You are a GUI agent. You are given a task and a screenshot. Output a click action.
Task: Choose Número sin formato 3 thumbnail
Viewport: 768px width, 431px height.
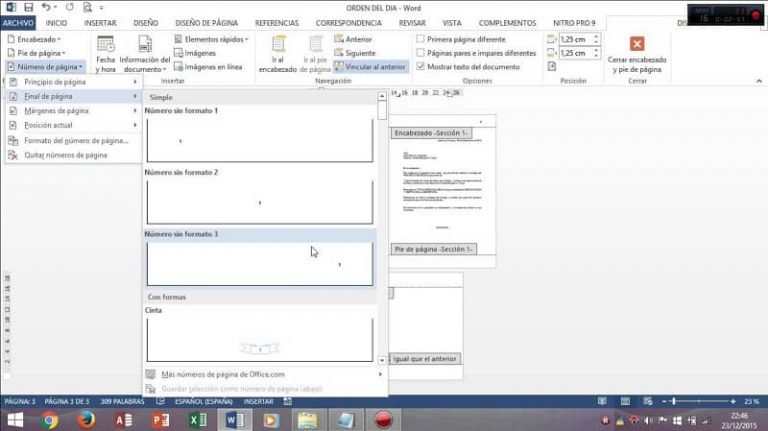(260, 263)
